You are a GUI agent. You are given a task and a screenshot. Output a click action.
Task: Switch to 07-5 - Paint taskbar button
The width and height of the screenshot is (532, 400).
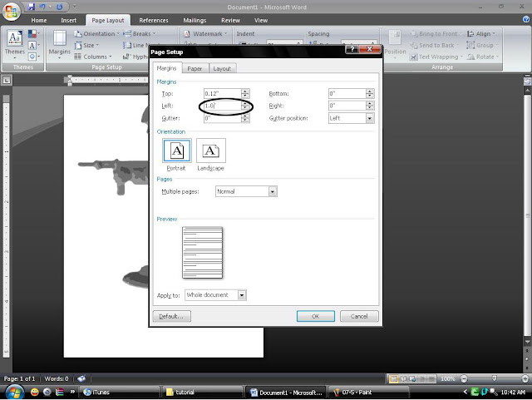pyautogui.click(x=369, y=393)
